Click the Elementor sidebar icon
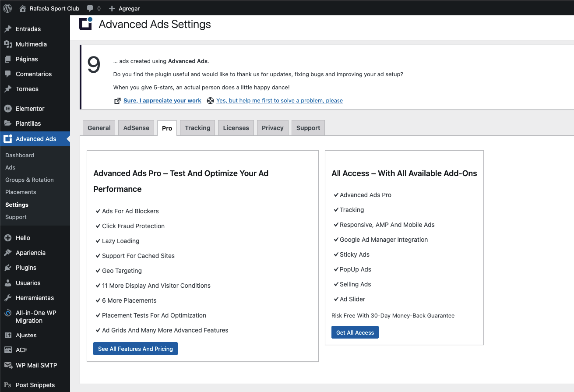Viewport: 574px width, 392px height. point(7,109)
